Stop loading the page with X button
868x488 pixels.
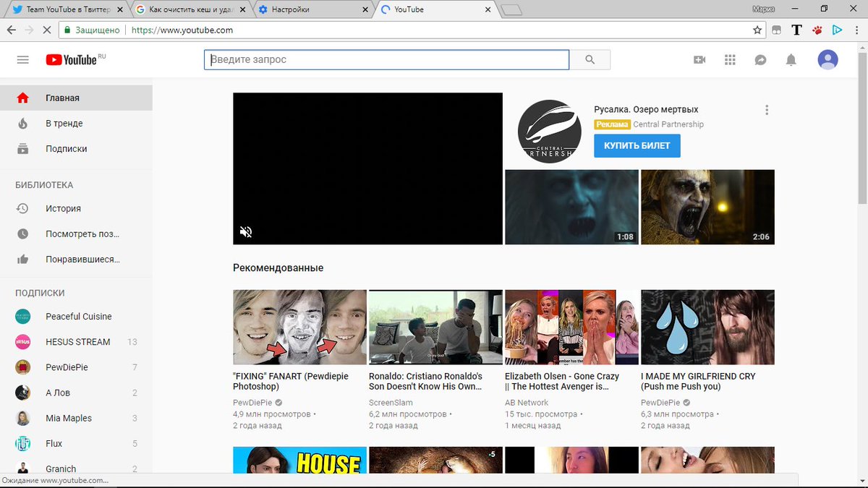(48, 30)
